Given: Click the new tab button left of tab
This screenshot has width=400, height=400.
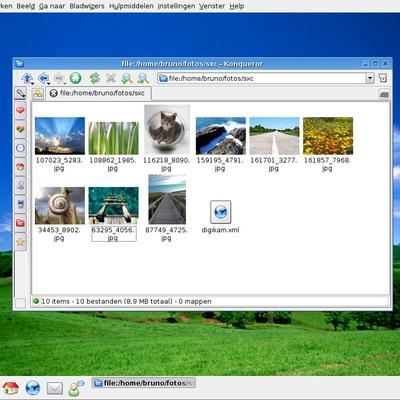Looking at the screenshot, I should point(38,93).
